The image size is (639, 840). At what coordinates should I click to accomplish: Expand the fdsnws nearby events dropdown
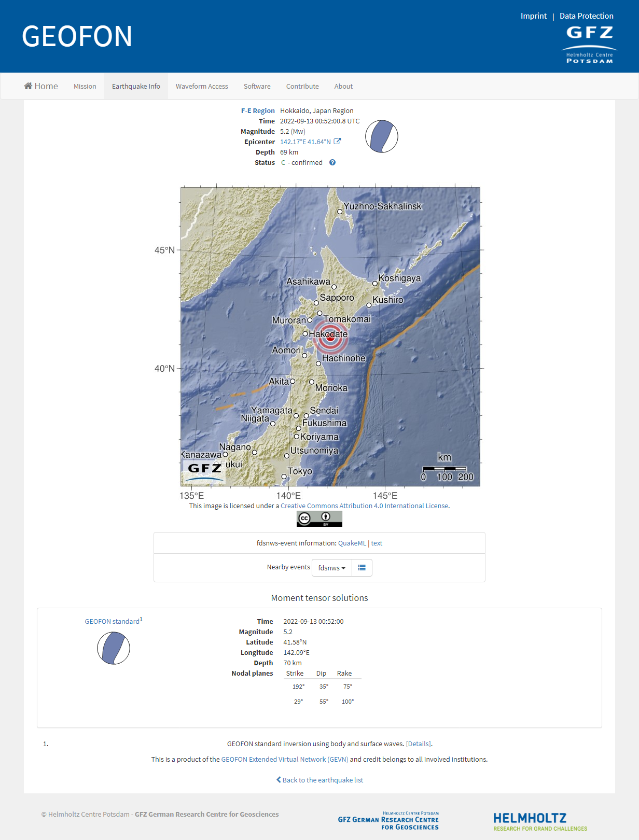[x=332, y=568]
